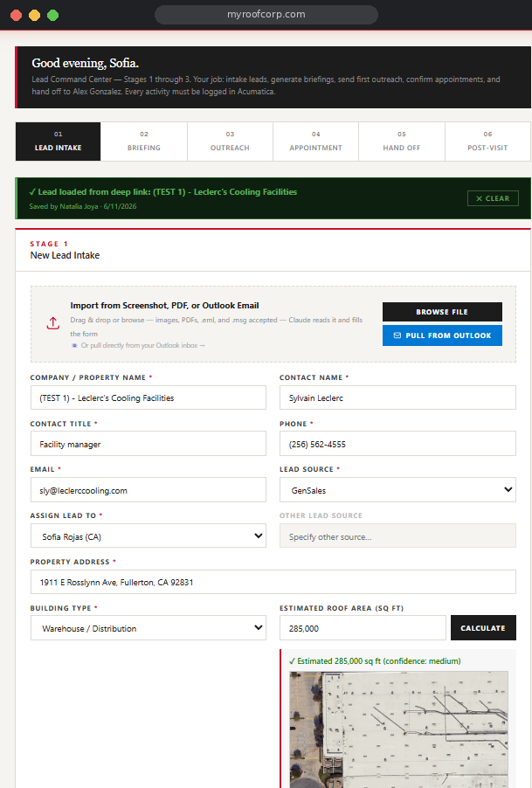Click the envelope icon on Pull From Outlook
532x788 pixels.
(x=397, y=335)
